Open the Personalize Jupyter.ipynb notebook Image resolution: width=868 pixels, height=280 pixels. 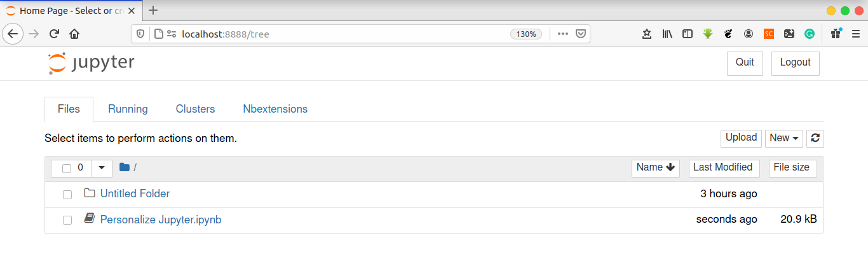(161, 220)
